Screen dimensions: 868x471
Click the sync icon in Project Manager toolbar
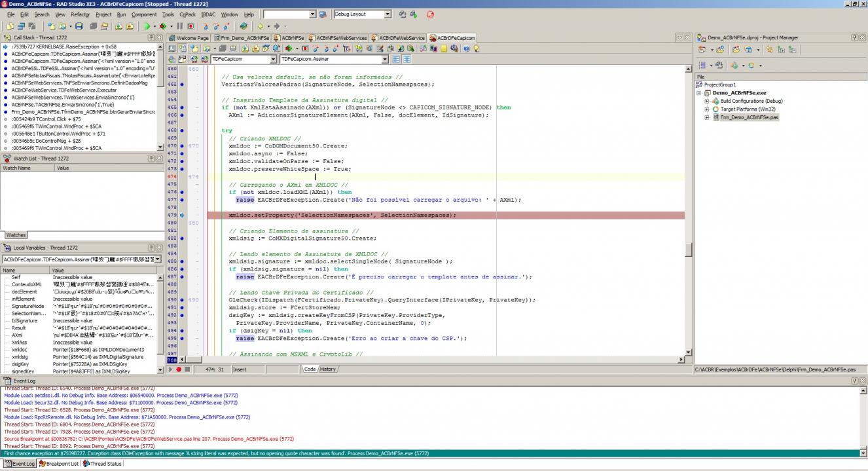[769, 49]
